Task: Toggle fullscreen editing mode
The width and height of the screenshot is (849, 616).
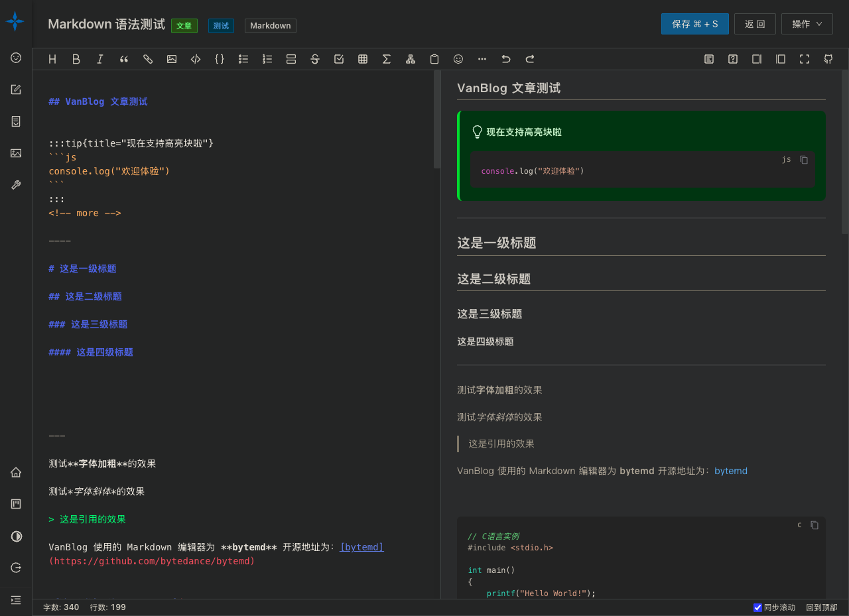Action: (x=805, y=59)
